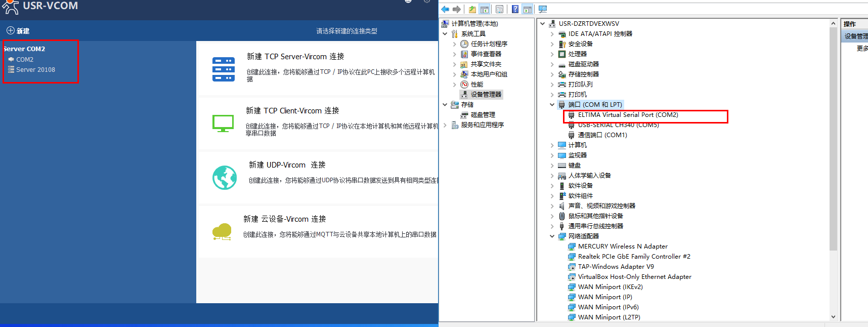Image resolution: width=868 pixels, height=327 pixels.
Task: Click the blue back arrow in toolbar
Action: (445, 9)
